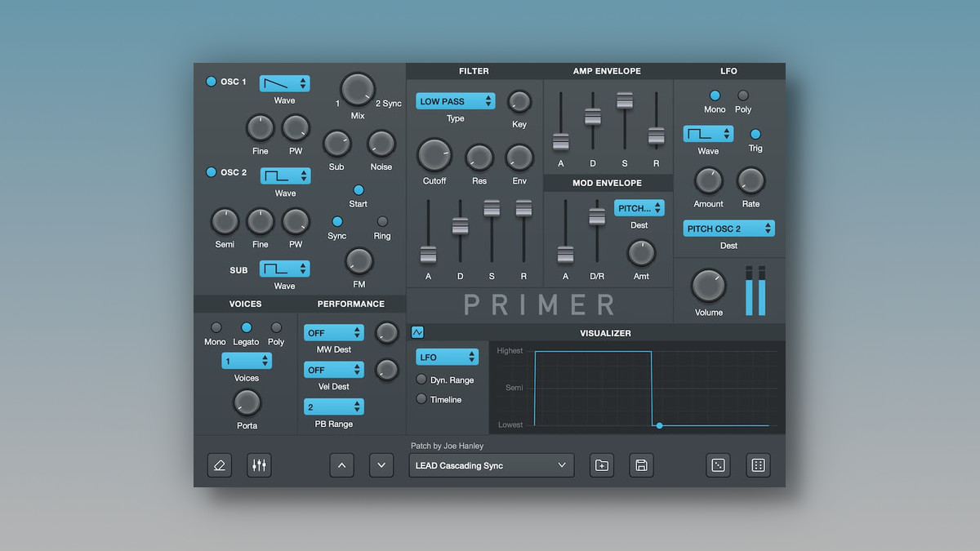Toggle the LFO Trig LED

755,134
